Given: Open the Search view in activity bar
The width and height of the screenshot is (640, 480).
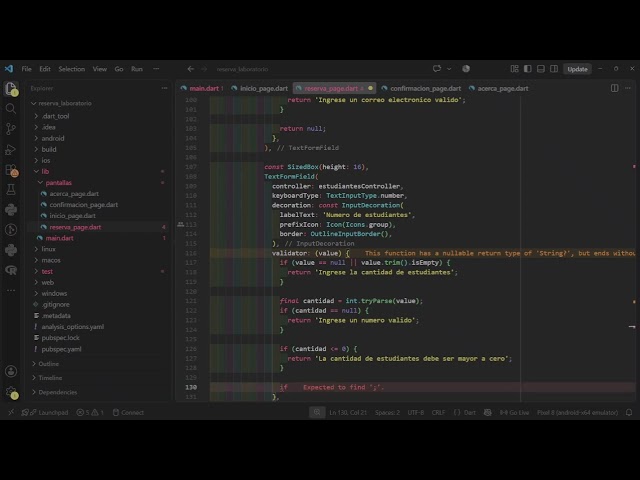Looking at the screenshot, I should click(x=11, y=109).
